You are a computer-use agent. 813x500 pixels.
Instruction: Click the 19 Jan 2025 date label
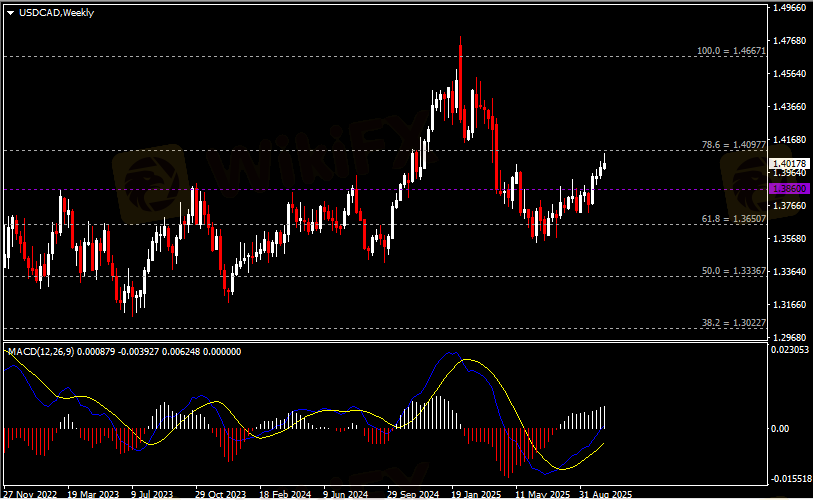pos(477,494)
